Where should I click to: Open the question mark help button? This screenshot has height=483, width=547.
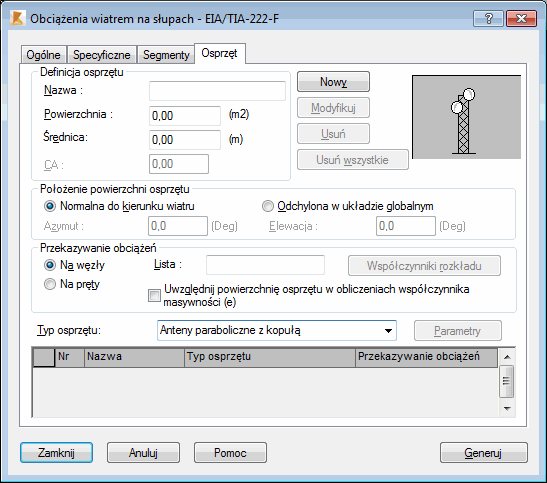pyautogui.click(x=488, y=18)
